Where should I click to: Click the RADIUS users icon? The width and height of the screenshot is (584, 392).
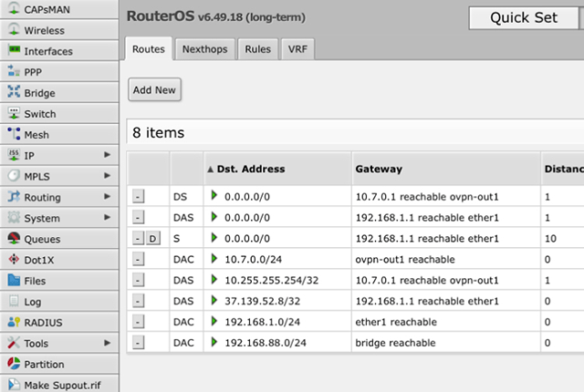(x=14, y=322)
